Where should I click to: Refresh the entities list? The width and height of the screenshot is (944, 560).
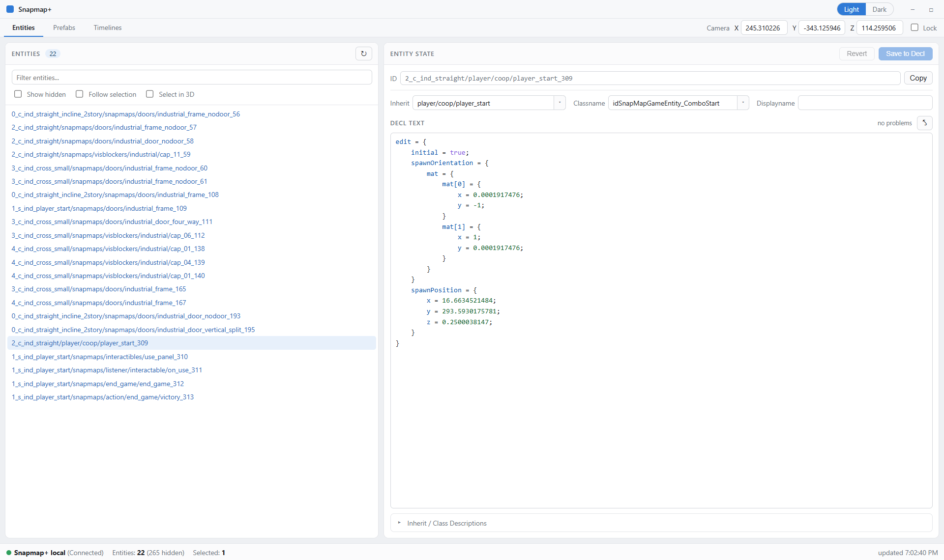click(364, 54)
